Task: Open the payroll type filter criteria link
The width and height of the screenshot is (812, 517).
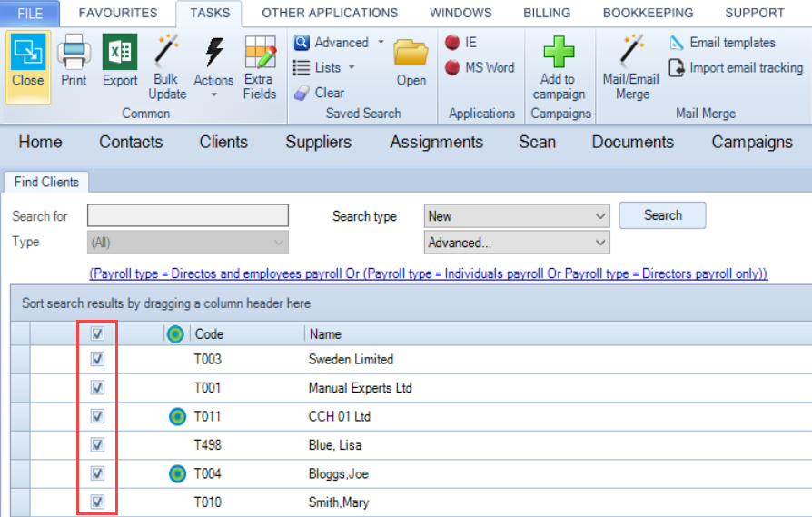Action: tap(429, 273)
